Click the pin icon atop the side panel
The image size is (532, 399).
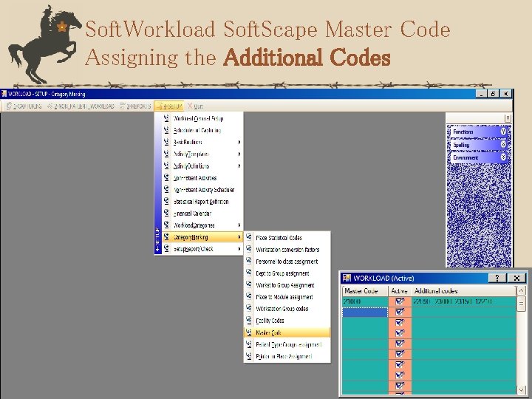(x=508, y=118)
